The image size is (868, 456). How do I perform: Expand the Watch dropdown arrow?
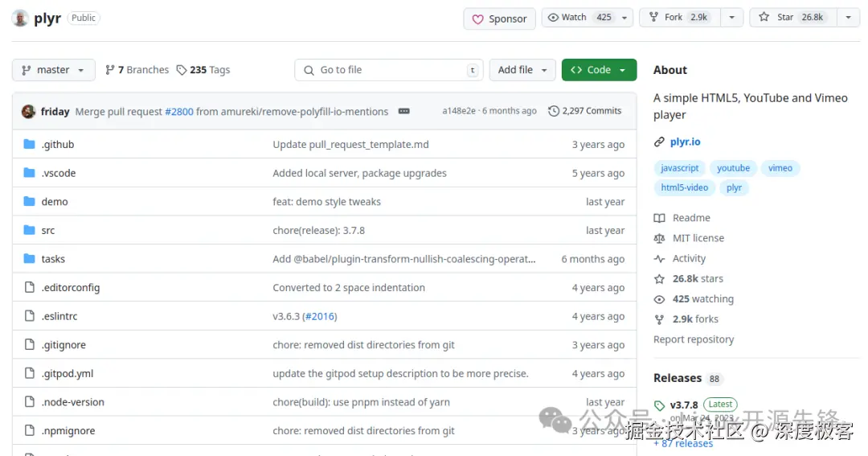[x=624, y=17]
